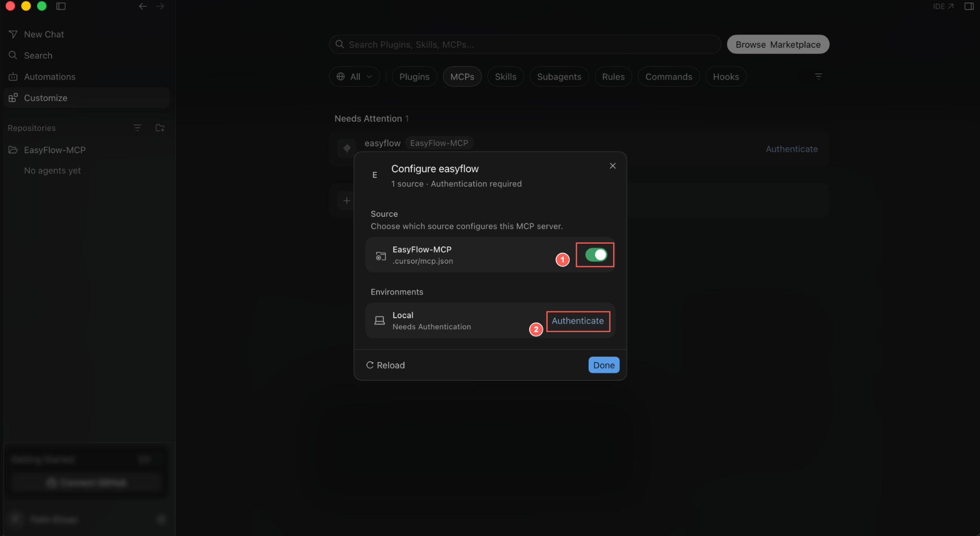Select the MCPs tab
980x536 pixels.
click(x=462, y=77)
